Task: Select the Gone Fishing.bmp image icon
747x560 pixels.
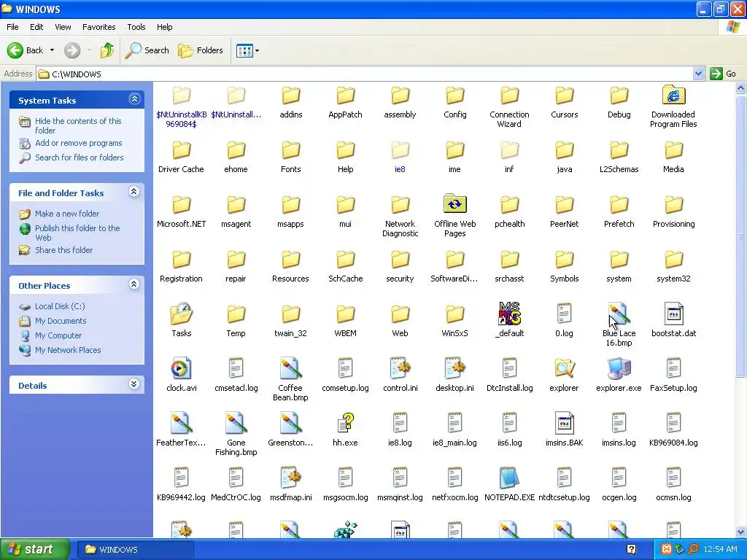Action: coord(236,423)
